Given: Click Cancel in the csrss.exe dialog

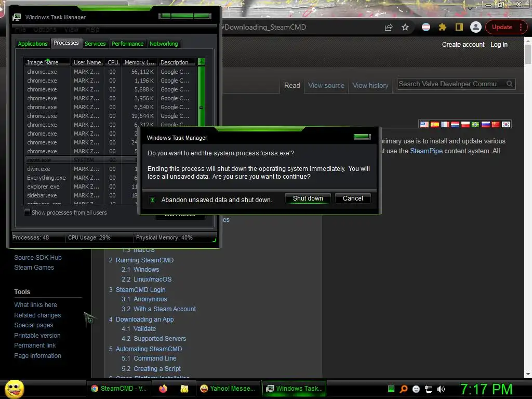Looking at the screenshot, I should tap(353, 198).
